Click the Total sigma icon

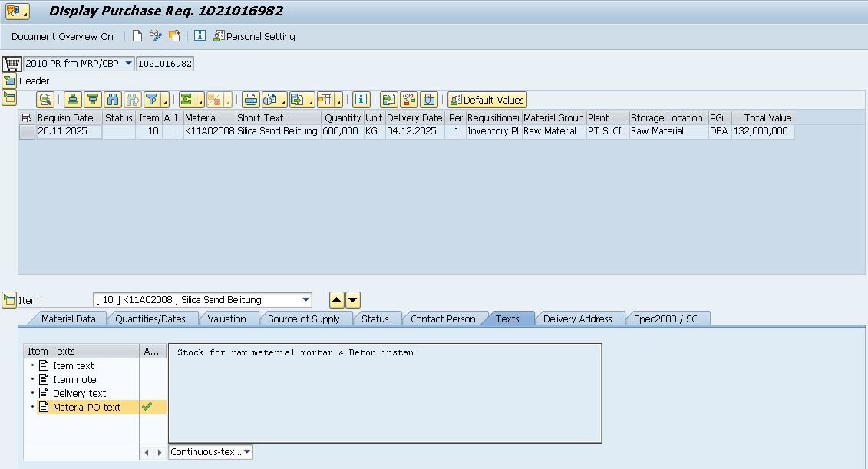tap(186, 100)
